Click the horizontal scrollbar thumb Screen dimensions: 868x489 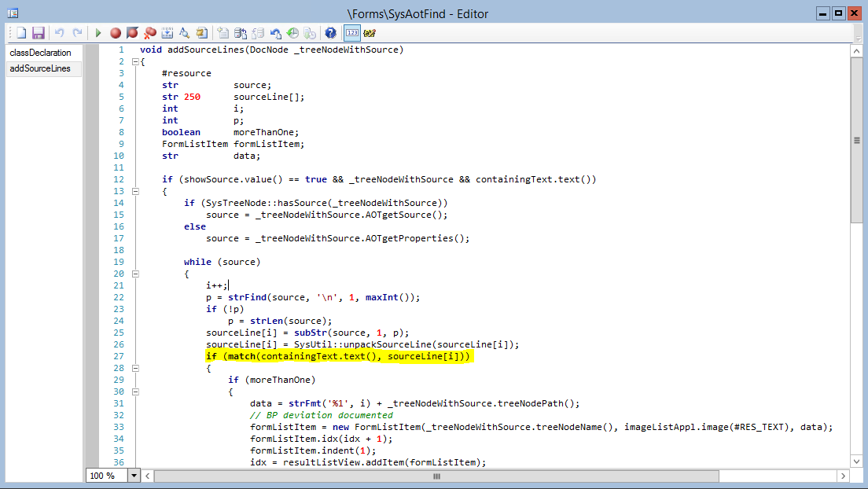(x=436, y=476)
